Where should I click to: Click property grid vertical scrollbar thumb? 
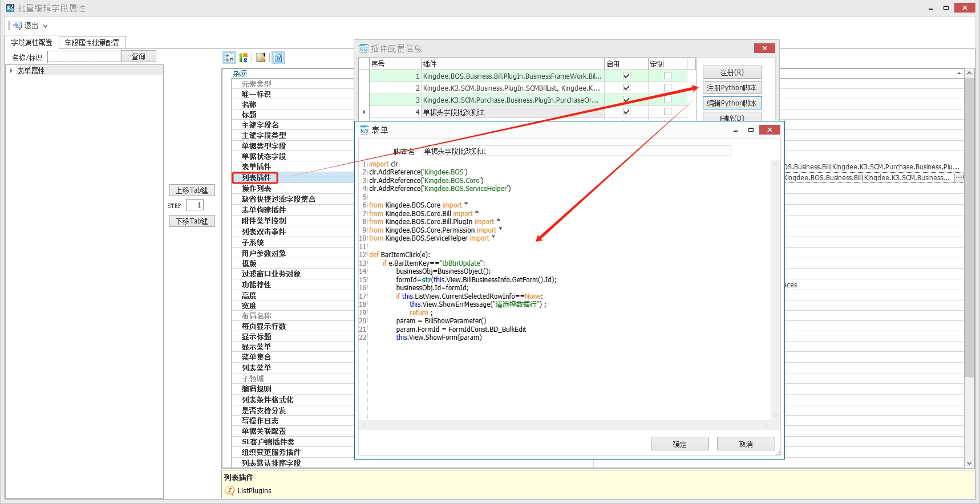969,228
